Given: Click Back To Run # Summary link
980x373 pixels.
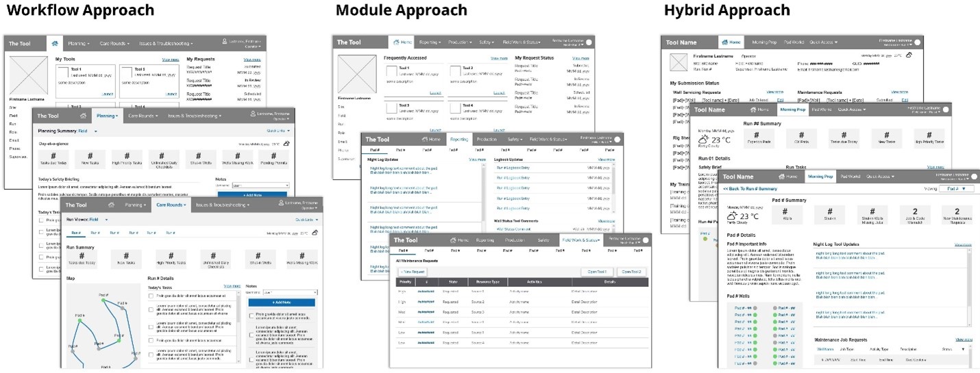Looking at the screenshot, I should [x=750, y=188].
